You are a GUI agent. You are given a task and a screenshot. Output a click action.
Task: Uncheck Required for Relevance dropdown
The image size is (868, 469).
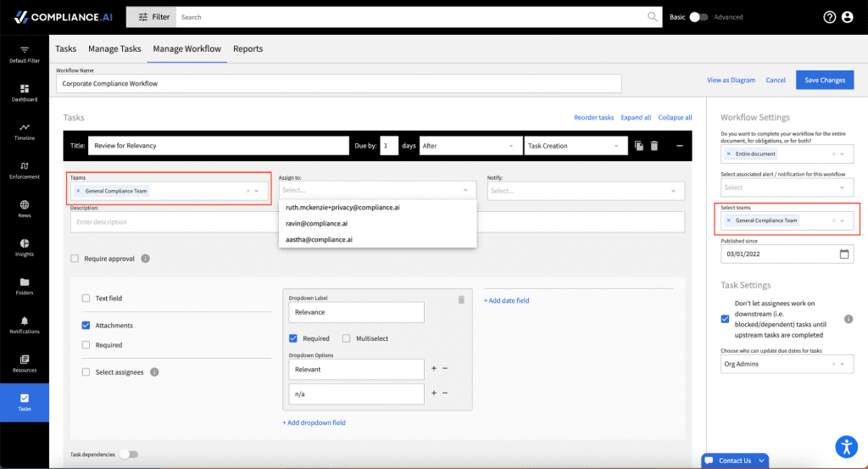(x=293, y=338)
